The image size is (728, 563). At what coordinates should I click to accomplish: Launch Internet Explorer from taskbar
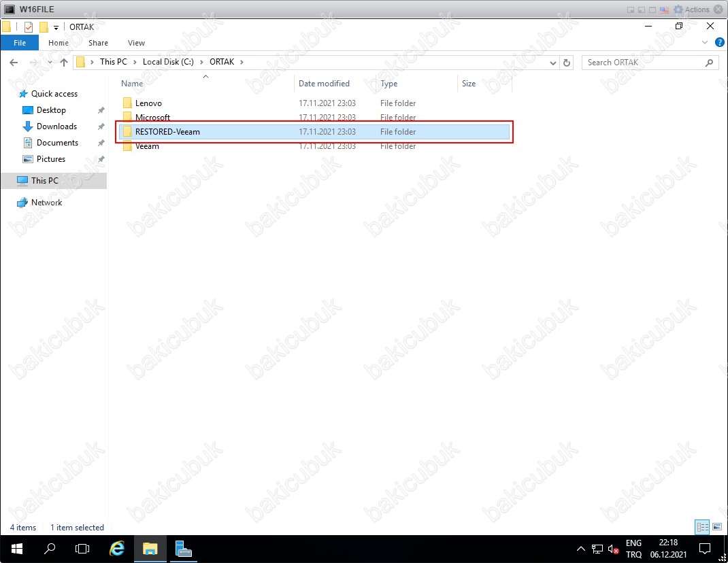click(x=117, y=549)
